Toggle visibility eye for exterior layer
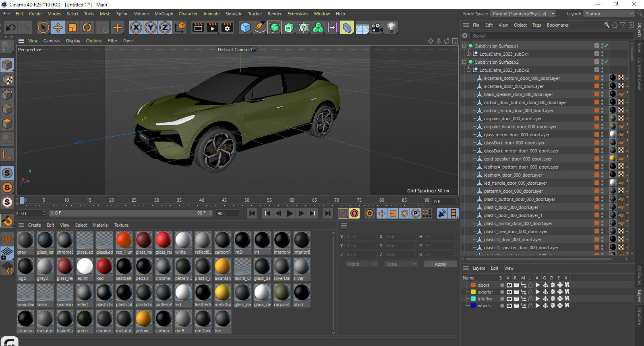This screenshot has height=346, width=644. (x=509, y=292)
